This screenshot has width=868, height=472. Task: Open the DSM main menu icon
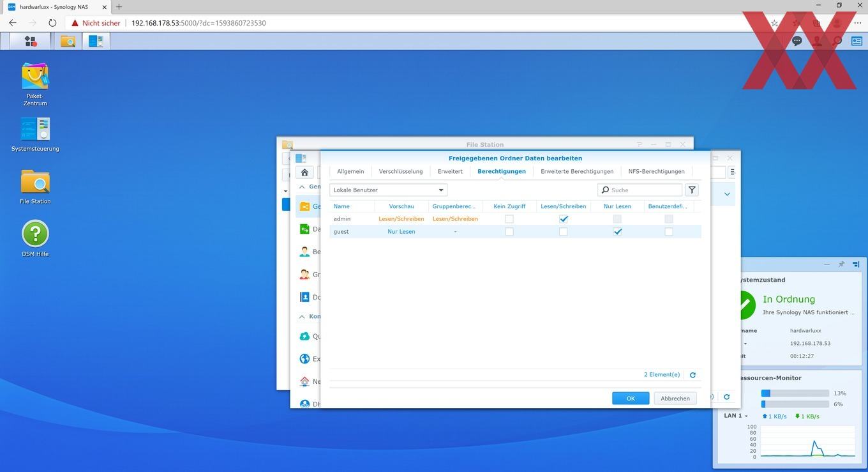coord(30,42)
